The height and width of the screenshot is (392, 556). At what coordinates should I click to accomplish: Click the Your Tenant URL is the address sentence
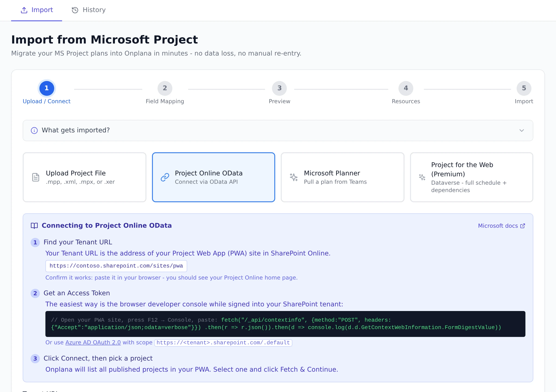click(x=188, y=253)
